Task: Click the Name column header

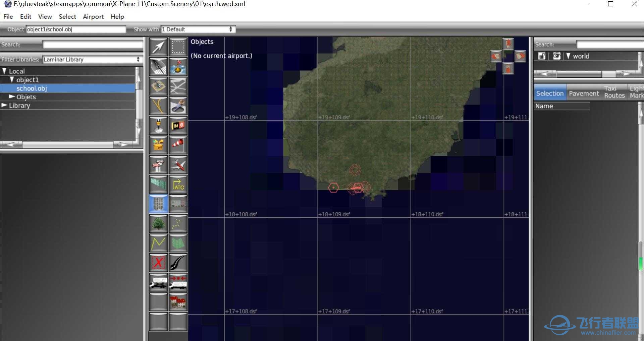Action: click(562, 106)
